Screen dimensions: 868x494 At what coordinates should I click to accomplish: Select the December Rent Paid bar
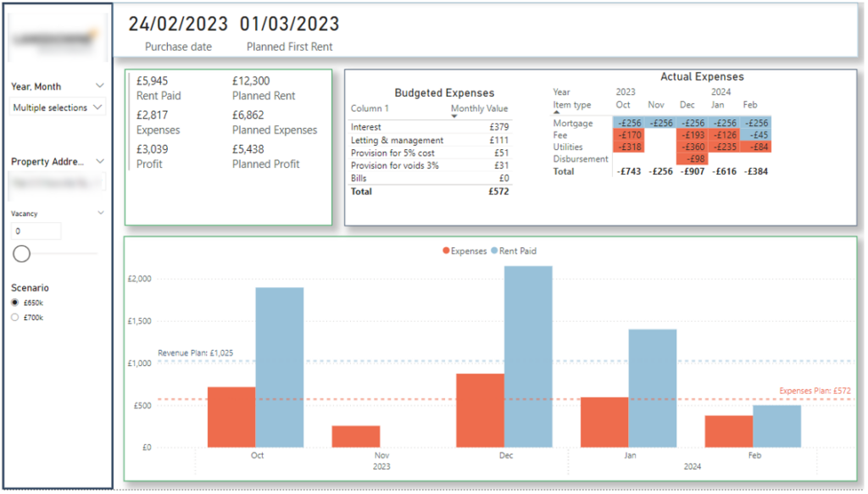(528, 356)
